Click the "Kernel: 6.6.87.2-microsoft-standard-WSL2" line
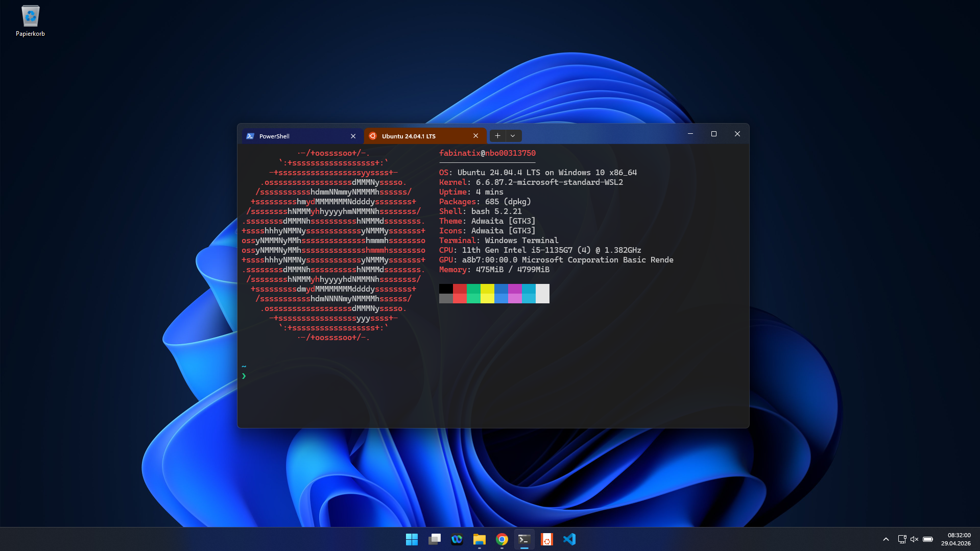 [x=531, y=182]
